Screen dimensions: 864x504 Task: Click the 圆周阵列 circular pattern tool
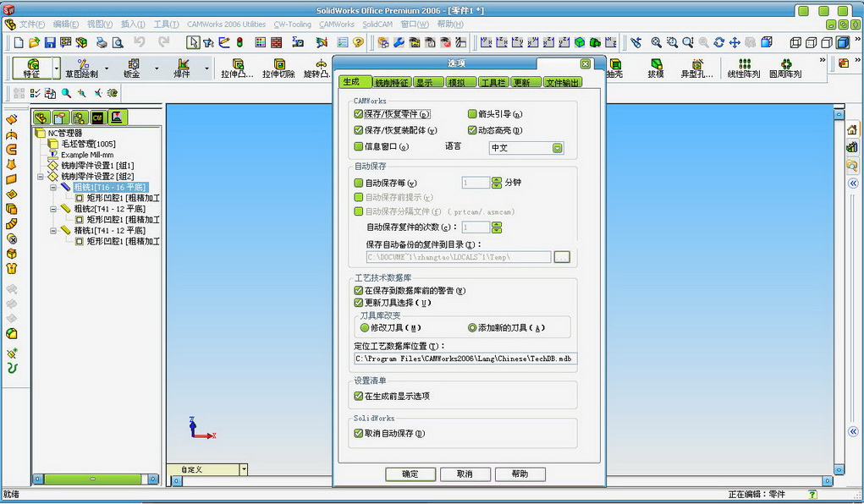(786, 68)
